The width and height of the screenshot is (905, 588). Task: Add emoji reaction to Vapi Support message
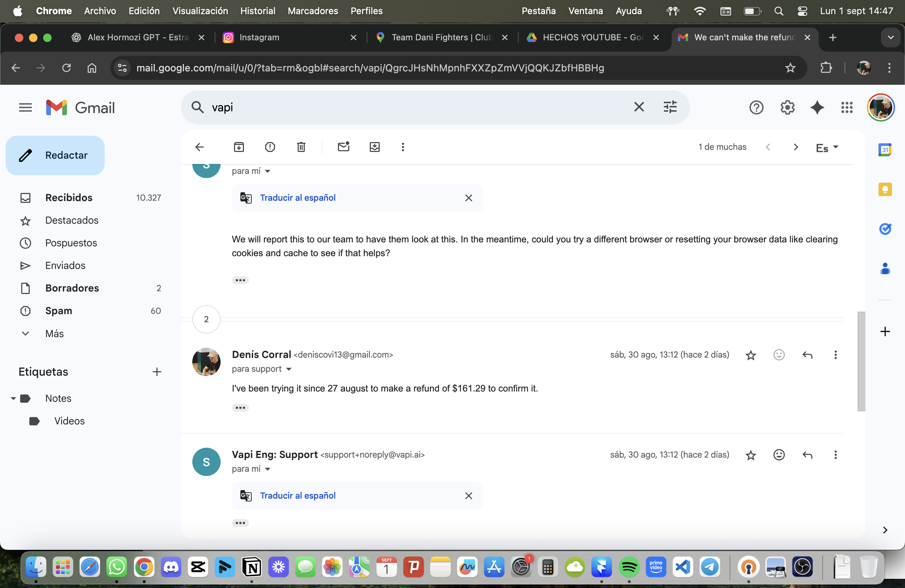779,455
